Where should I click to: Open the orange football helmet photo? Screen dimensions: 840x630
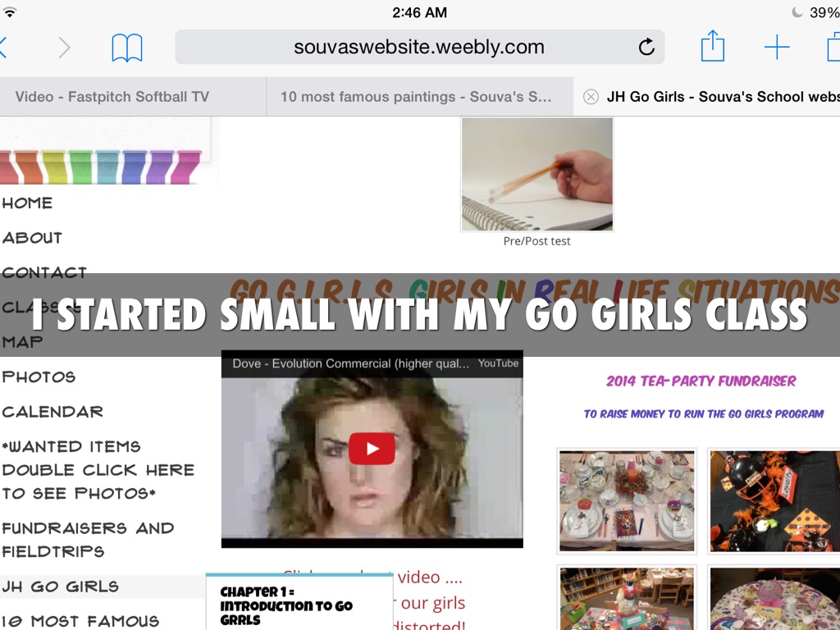coord(774,500)
